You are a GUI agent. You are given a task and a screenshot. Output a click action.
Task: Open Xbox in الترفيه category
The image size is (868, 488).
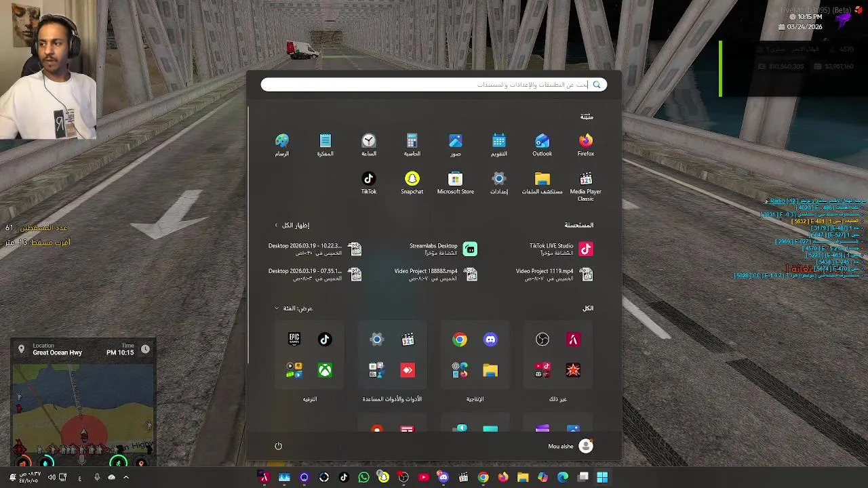[x=325, y=370]
